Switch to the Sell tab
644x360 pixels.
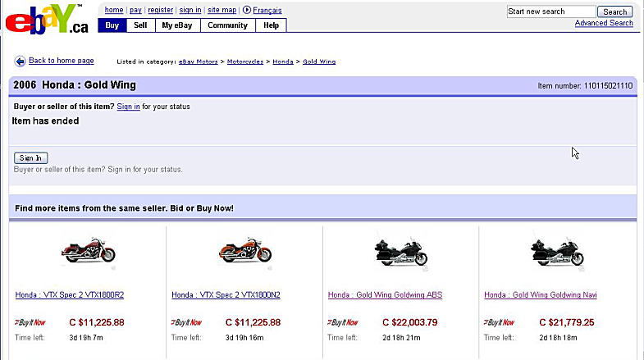(140, 25)
